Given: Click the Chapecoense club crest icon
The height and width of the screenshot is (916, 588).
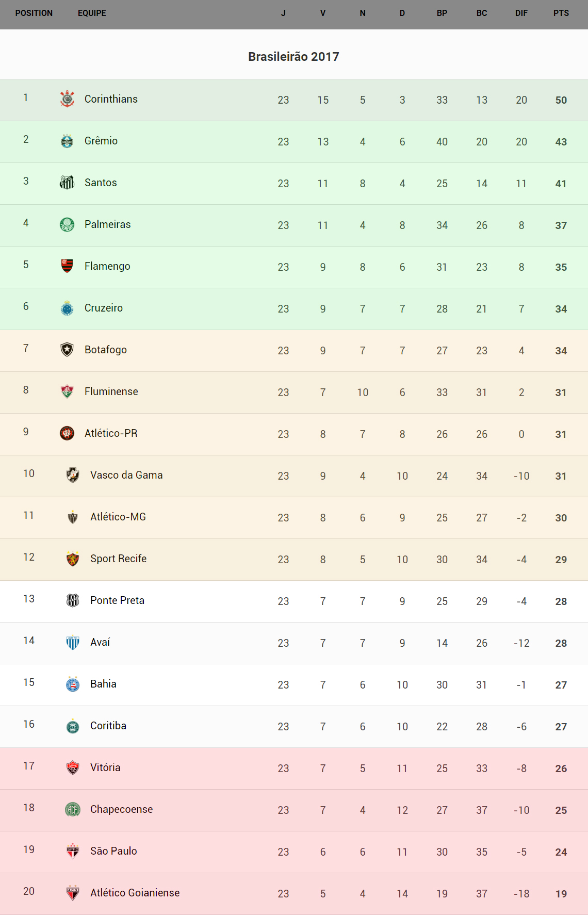Looking at the screenshot, I should (x=73, y=809).
